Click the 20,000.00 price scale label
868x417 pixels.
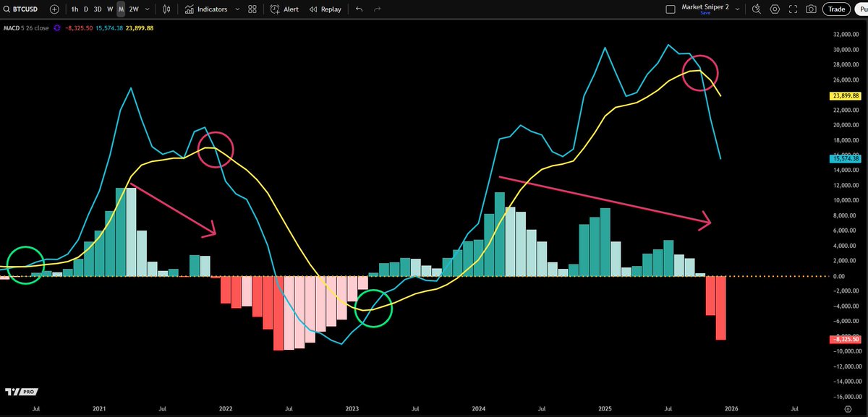(846, 125)
